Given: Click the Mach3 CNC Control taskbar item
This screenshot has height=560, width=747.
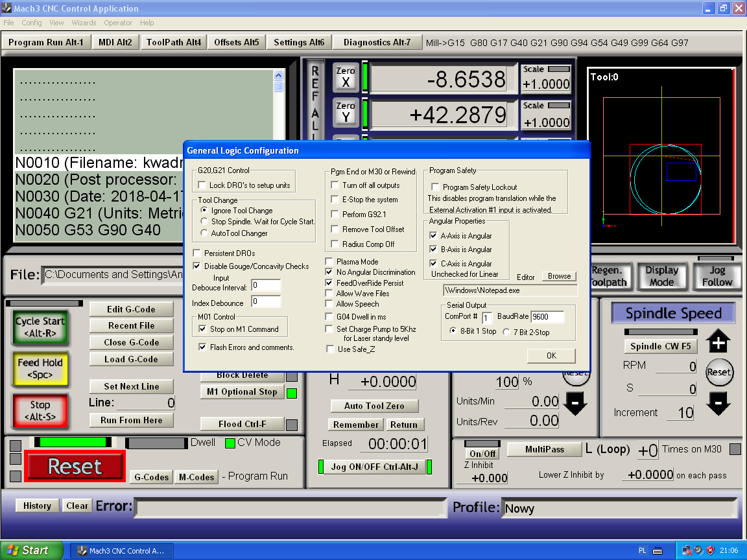Looking at the screenshot, I should pos(122,551).
